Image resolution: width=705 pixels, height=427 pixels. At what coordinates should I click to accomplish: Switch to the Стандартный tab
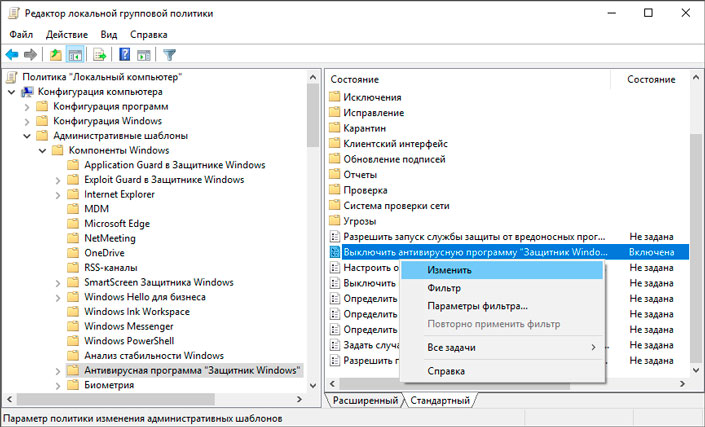tap(440, 400)
